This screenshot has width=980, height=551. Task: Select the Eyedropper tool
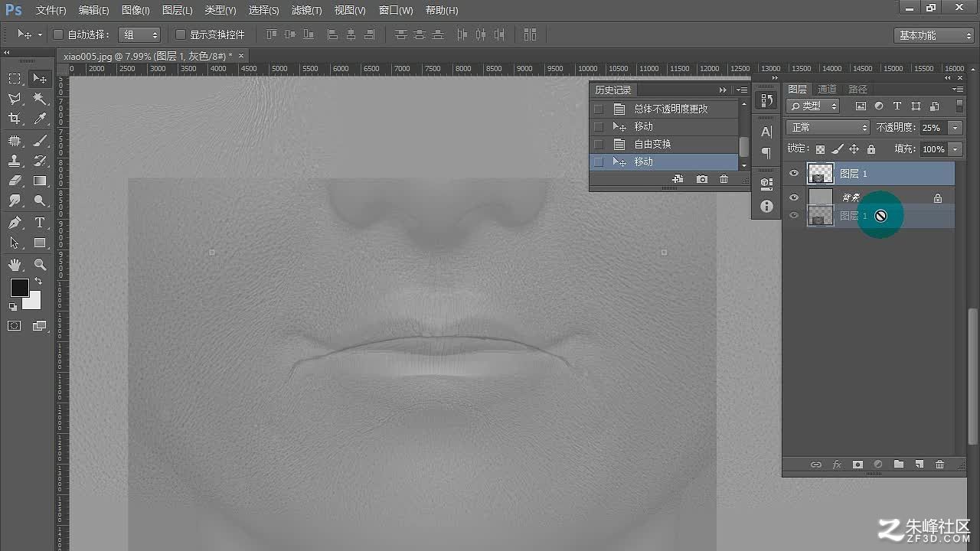tap(40, 119)
